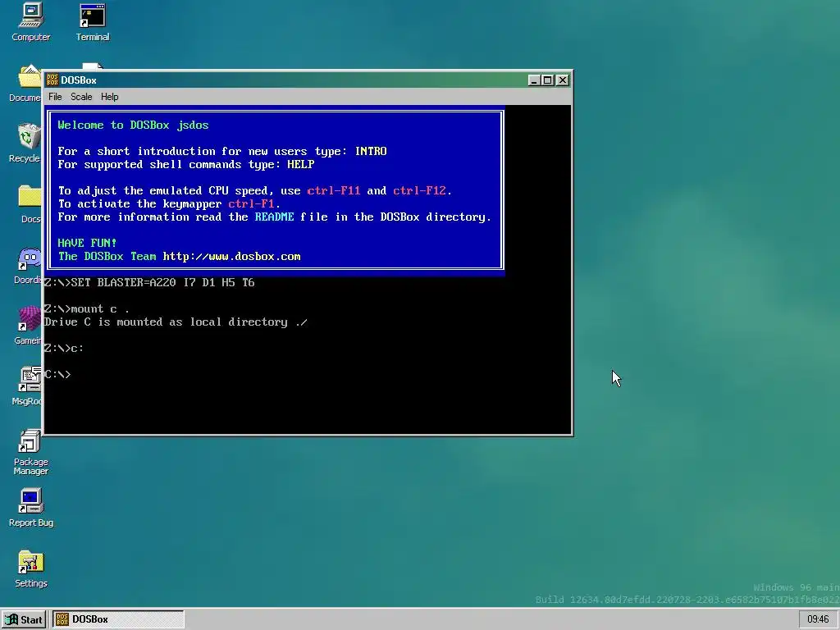Image resolution: width=840 pixels, height=630 pixels.
Task: Click the ctrl-F12 shortcut text
Action: pos(419,190)
